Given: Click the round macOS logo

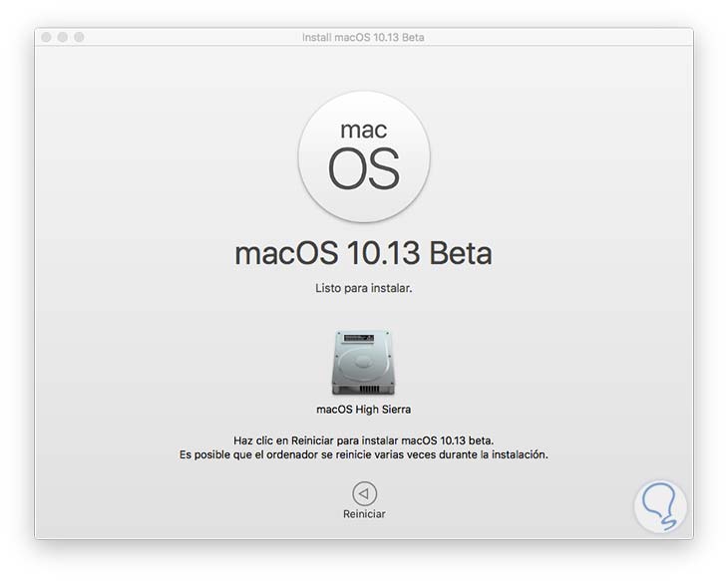Looking at the screenshot, I should point(364,156).
